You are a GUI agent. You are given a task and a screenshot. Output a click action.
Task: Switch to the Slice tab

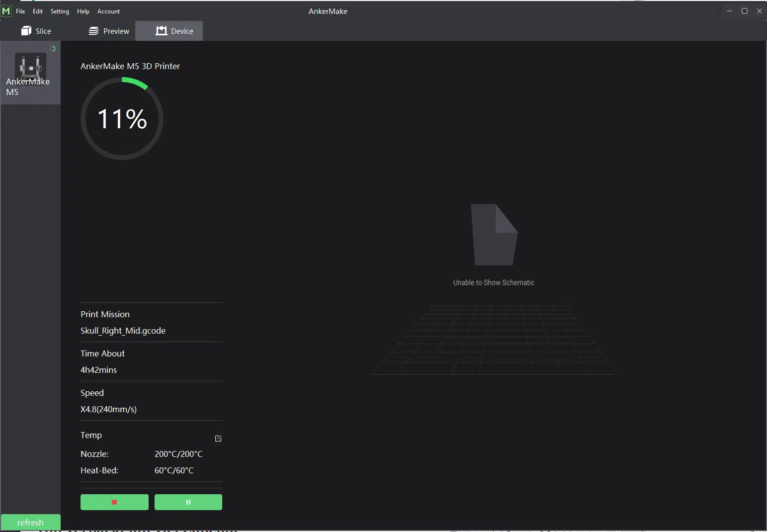36,31
